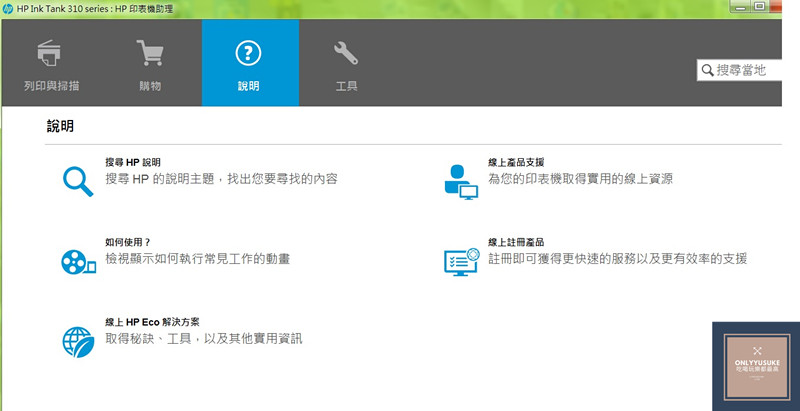Click the search magnifier in 搜尋當地 box
The image size is (800, 411).
707,70
